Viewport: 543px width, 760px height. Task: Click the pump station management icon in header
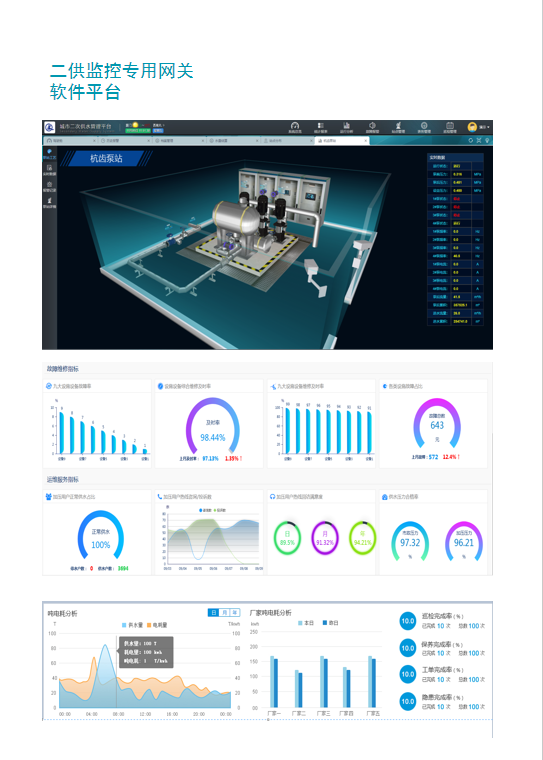pyautogui.click(x=398, y=127)
